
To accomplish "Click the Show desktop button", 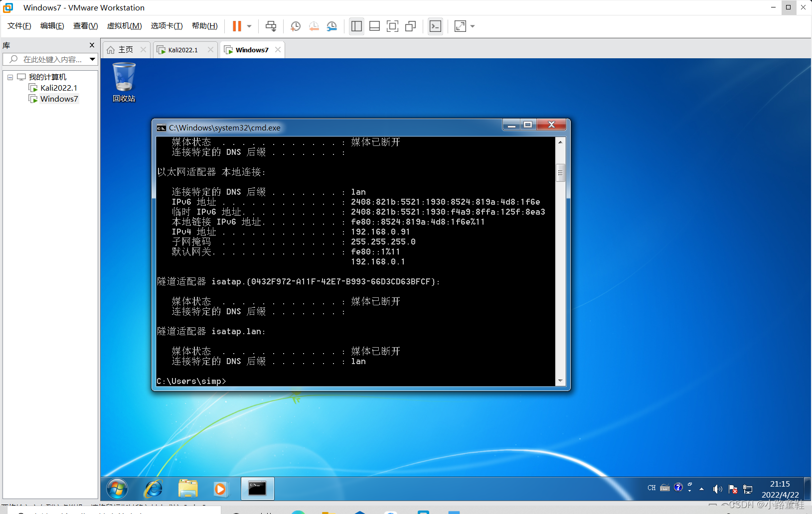I will [808, 489].
